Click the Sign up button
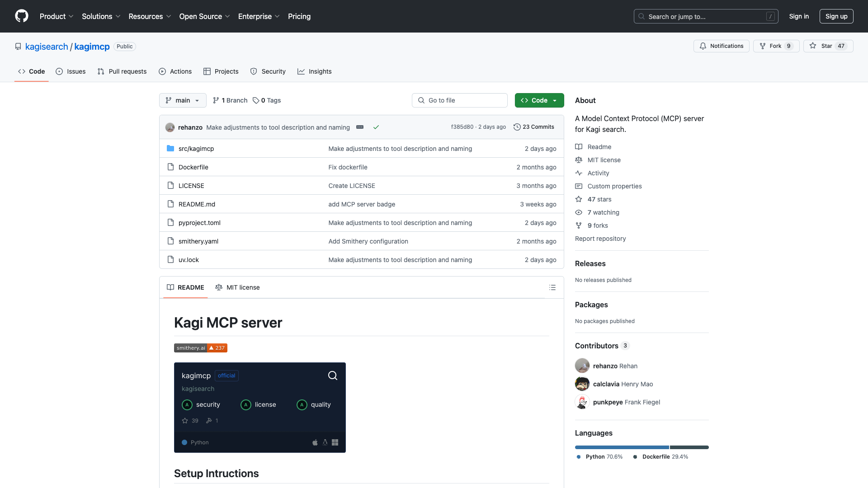 point(836,16)
